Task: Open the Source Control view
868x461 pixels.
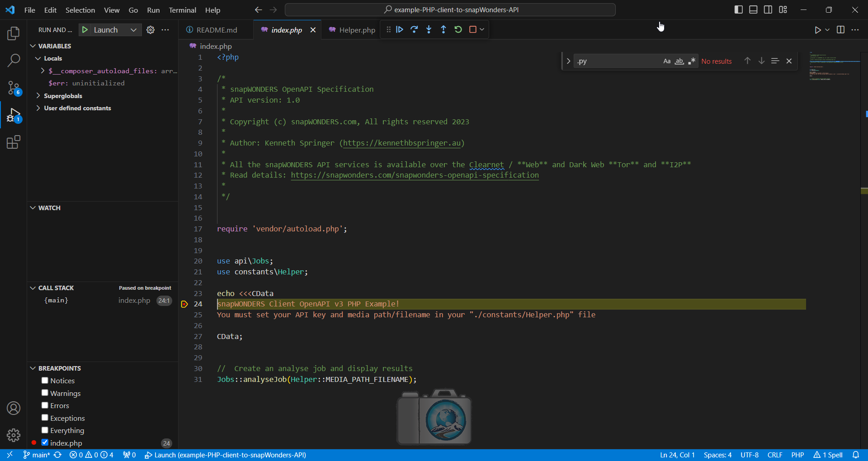Action: click(x=14, y=88)
